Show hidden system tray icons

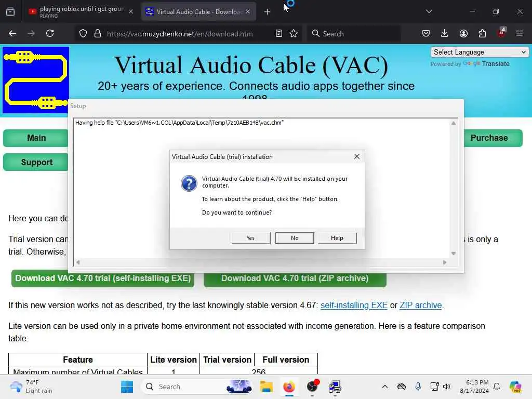click(385, 387)
